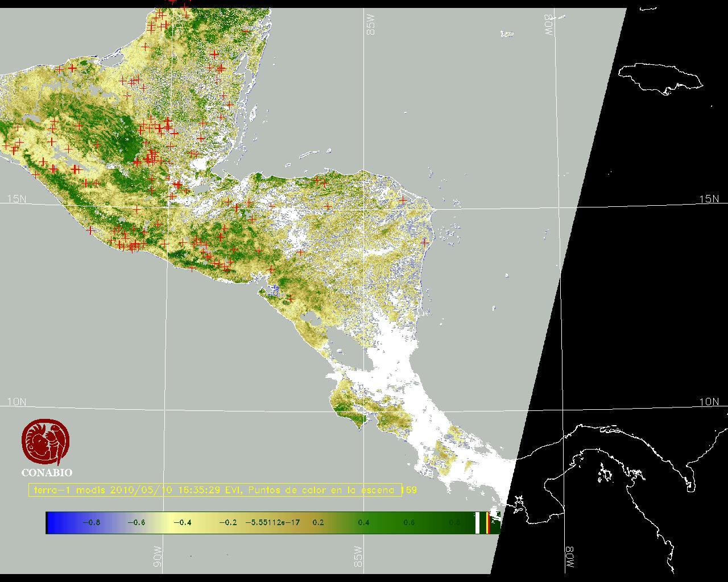Click the 10N label on right edge

(709, 402)
